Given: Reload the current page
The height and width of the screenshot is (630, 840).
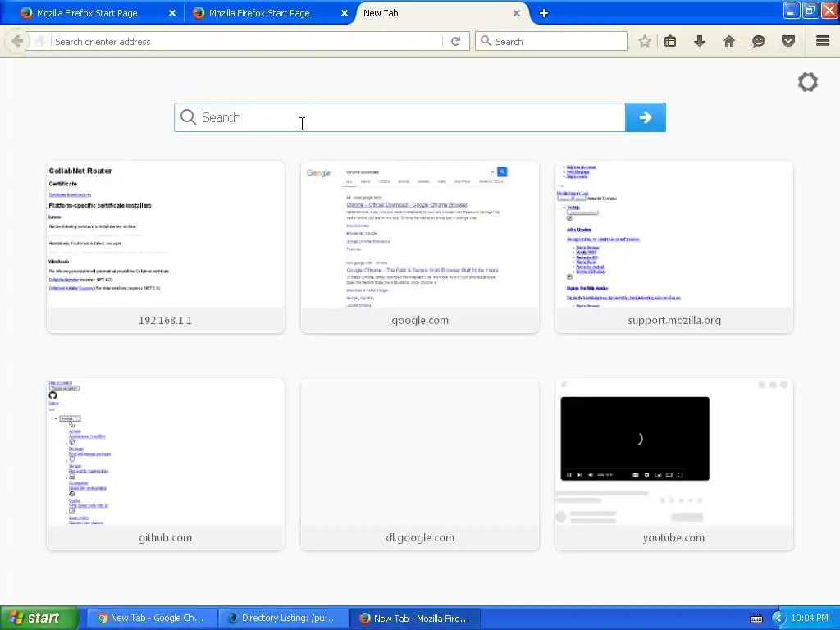Looking at the screenshot, I should tap(456, 41).
